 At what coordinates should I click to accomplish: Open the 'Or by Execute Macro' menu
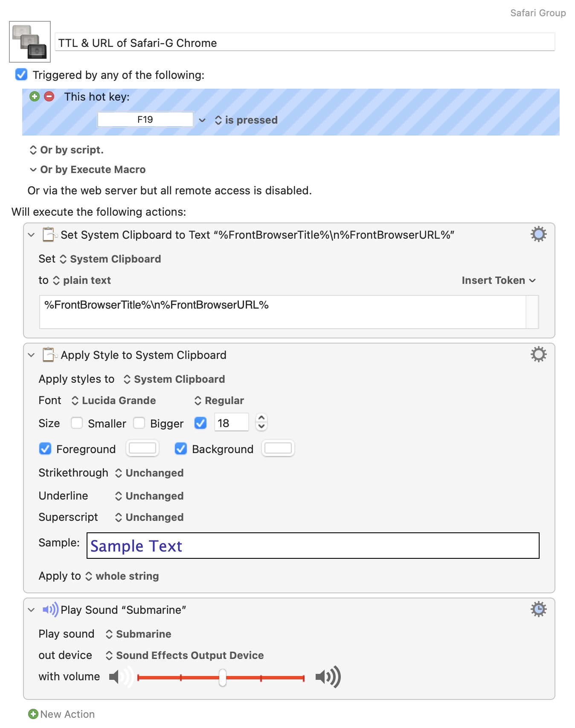[88, 170]
